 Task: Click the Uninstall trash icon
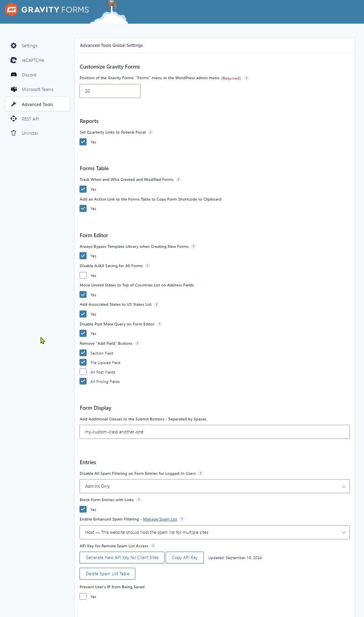coord(14,133)
